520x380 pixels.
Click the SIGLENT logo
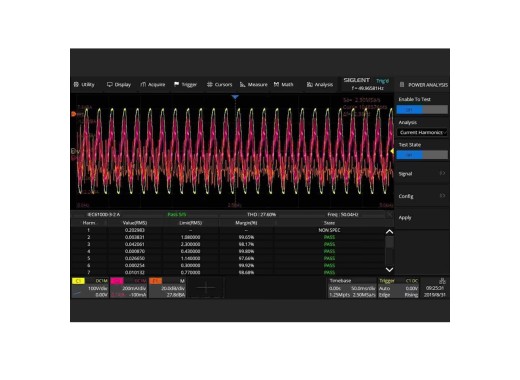(356, 80)
